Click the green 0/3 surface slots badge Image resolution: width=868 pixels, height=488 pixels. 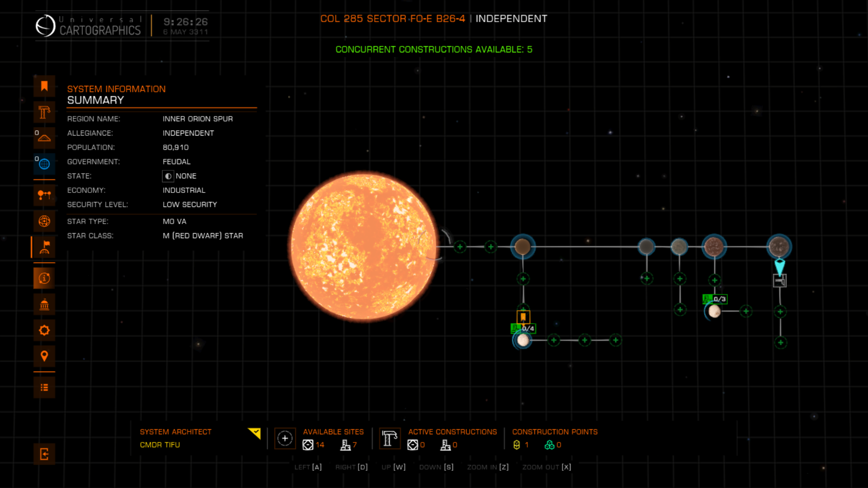715,299
